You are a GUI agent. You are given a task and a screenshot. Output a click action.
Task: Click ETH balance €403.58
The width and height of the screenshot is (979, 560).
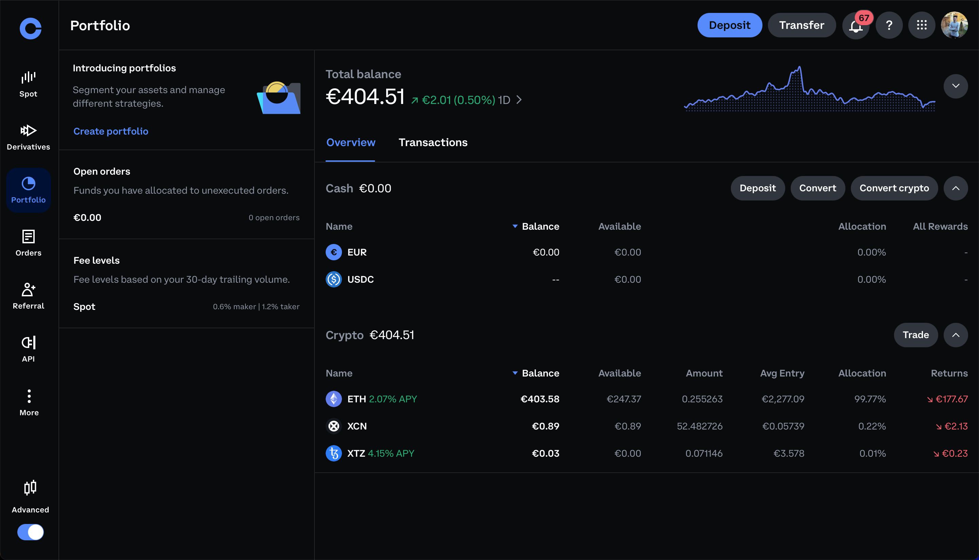click(540, 399)
